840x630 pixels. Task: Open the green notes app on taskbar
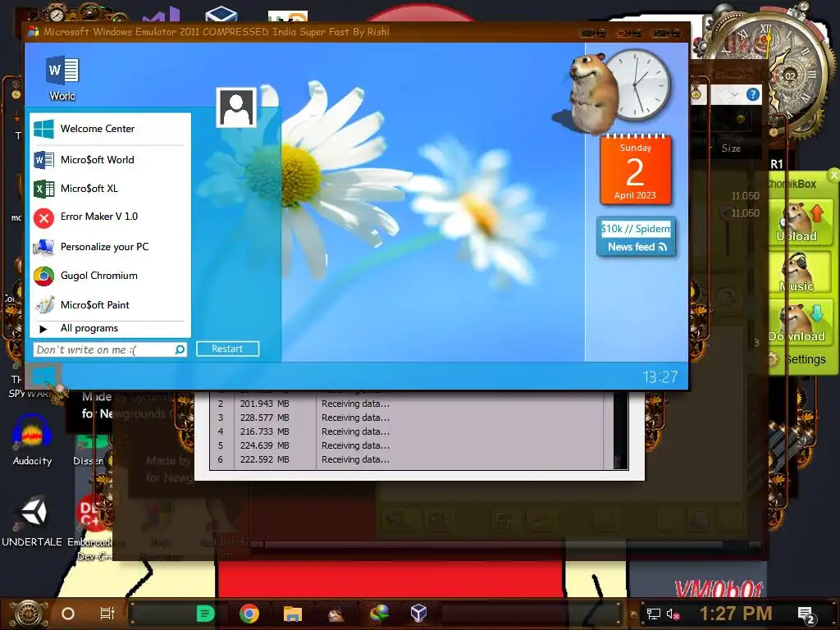pyautogui.click(x=205, y=614)
